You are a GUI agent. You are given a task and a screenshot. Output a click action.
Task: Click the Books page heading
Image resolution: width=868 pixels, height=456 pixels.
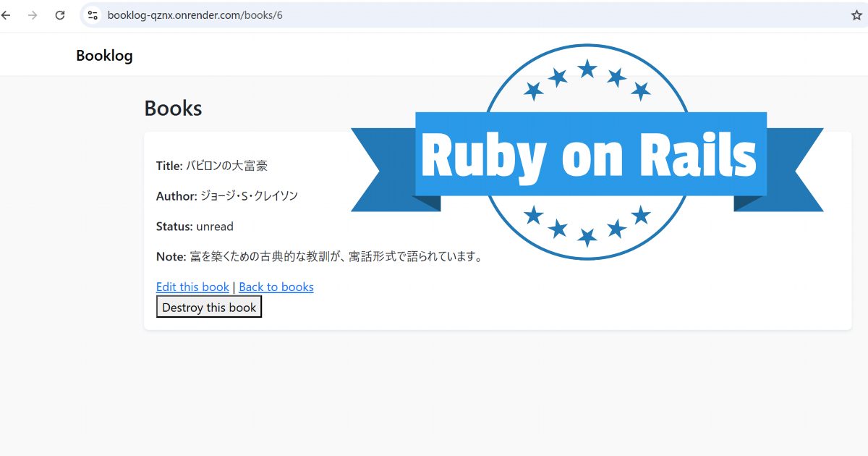click(x=173, y=108)
